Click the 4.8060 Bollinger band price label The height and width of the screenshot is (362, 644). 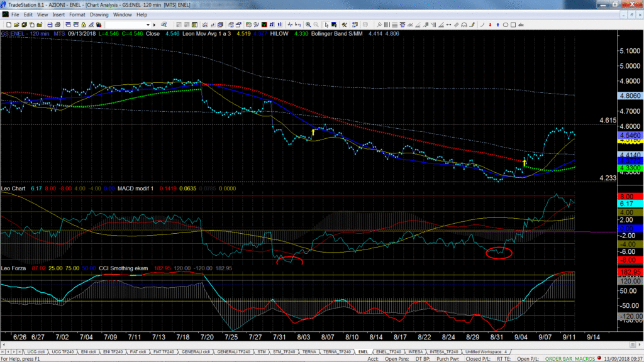[x=630, y=96]
